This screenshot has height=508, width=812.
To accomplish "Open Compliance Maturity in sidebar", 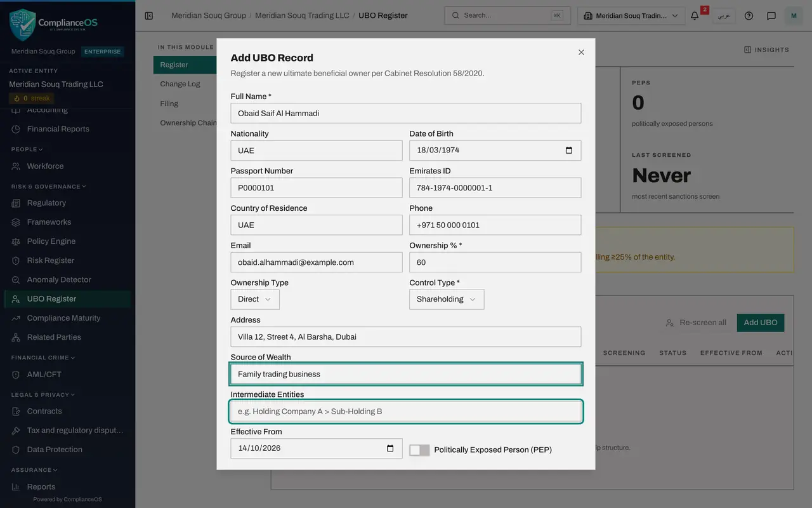I will click(x=63, y=318).
